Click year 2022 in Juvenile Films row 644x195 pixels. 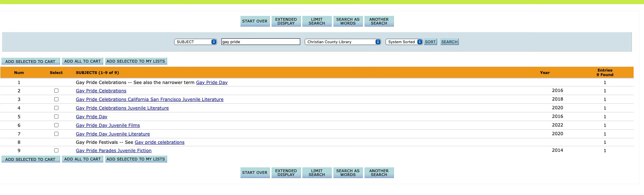click(557, 125)
